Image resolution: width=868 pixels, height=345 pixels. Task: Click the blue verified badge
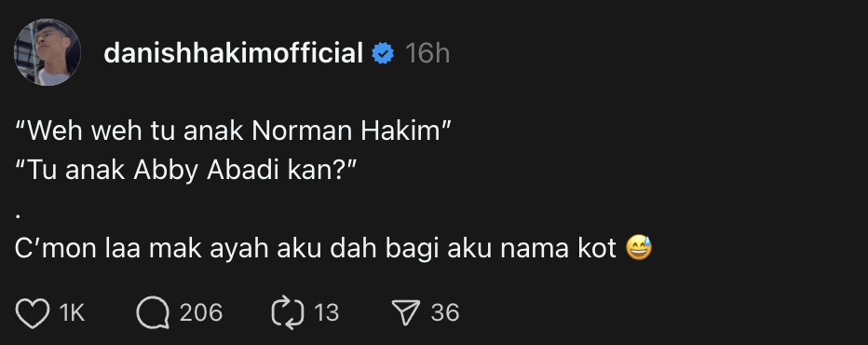click(383, 54)
